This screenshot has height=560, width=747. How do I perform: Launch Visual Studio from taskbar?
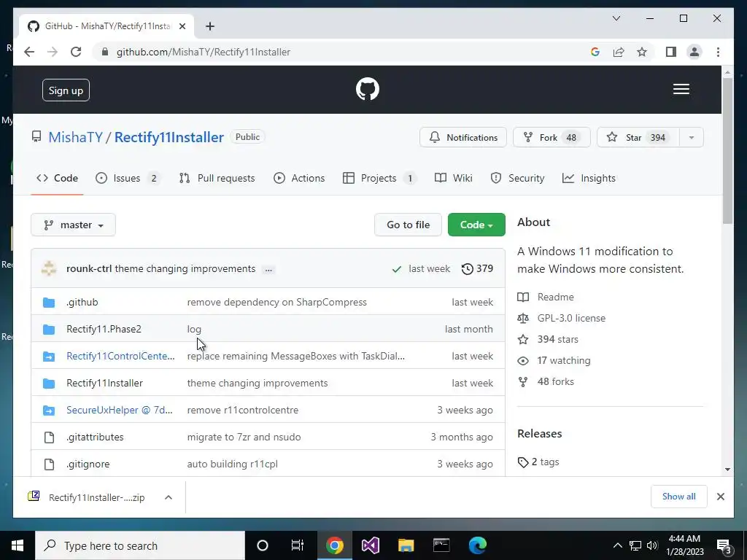point(370,545)
